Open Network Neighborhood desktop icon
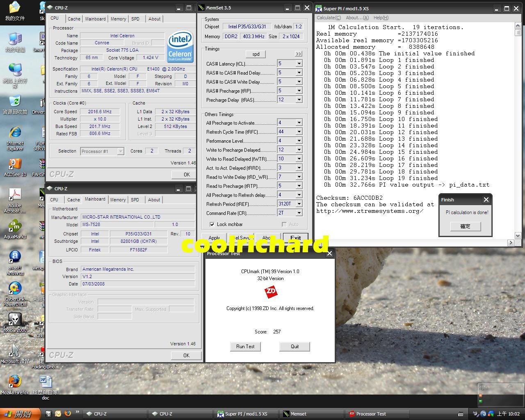The width and height of the screenshot is (525, 420). point(15,75)
